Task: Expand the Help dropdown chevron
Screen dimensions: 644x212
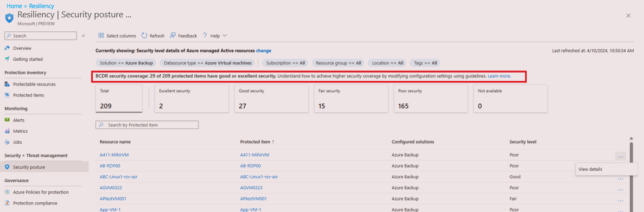Action: 224,36
